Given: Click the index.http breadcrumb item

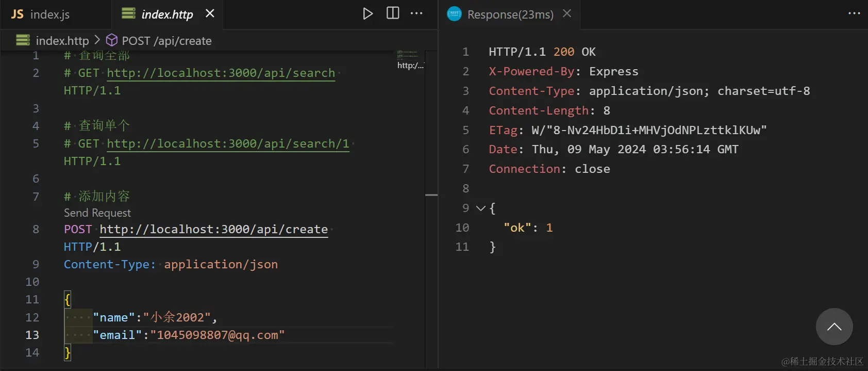Looking at the screenshot, I should (62, 40).
